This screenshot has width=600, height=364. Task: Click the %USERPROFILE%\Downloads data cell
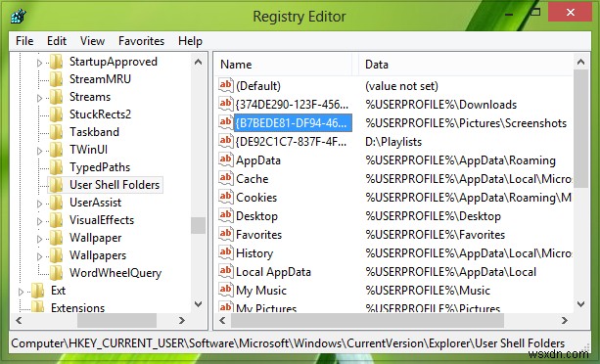pyautogui.click(x=440, y=105)
